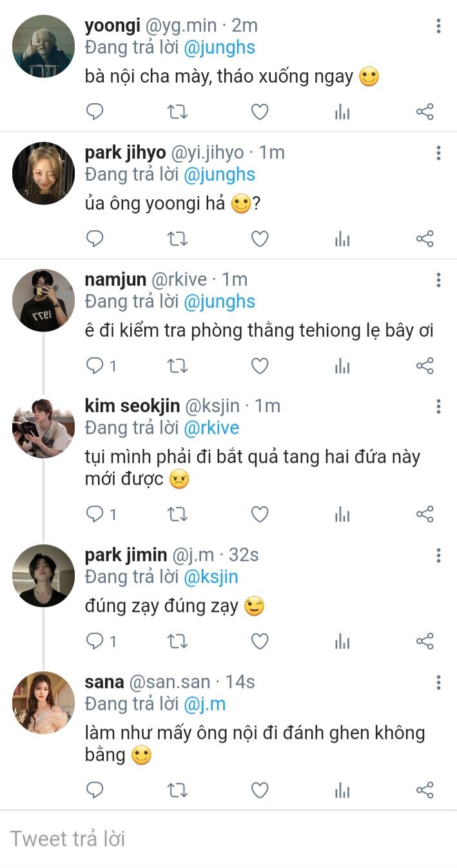Open park jimin's profile picture
The height and width of the screenshot is (868, 457).
tap(43, 575)
